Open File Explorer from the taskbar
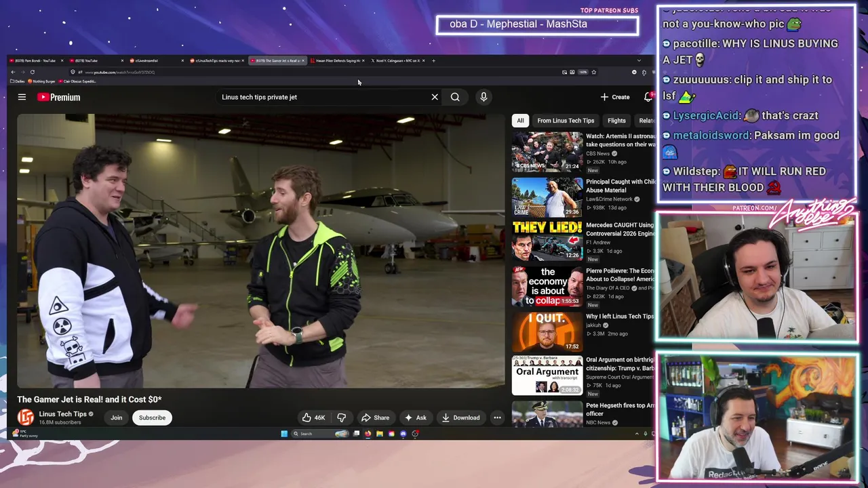The height and width of the screenshot is (488, 868). (x=380, y=434)
